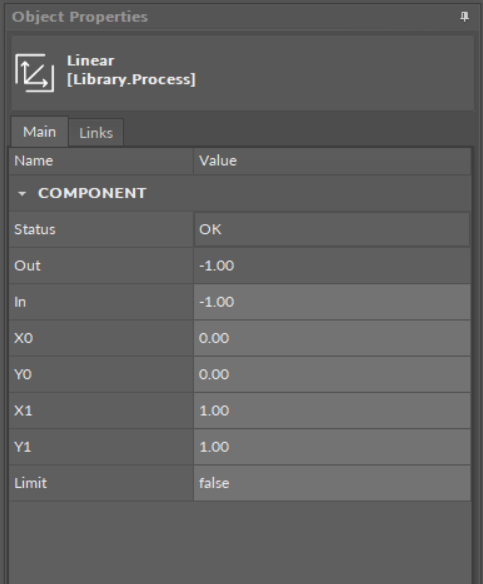
Task: Click the Linear component graph icon
Action: point(35,73)
